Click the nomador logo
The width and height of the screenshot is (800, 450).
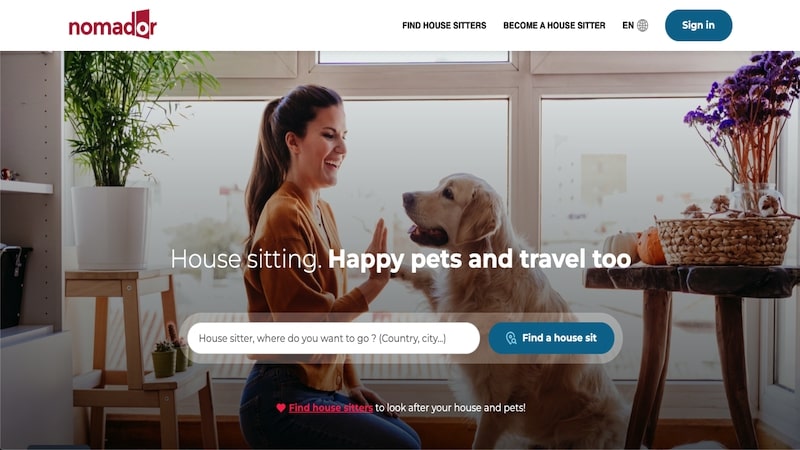click(113, 24)
